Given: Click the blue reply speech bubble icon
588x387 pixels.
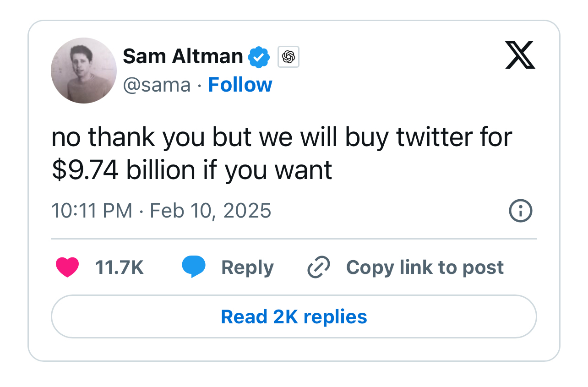Looking at the screenshot, I should click(193, 267).
